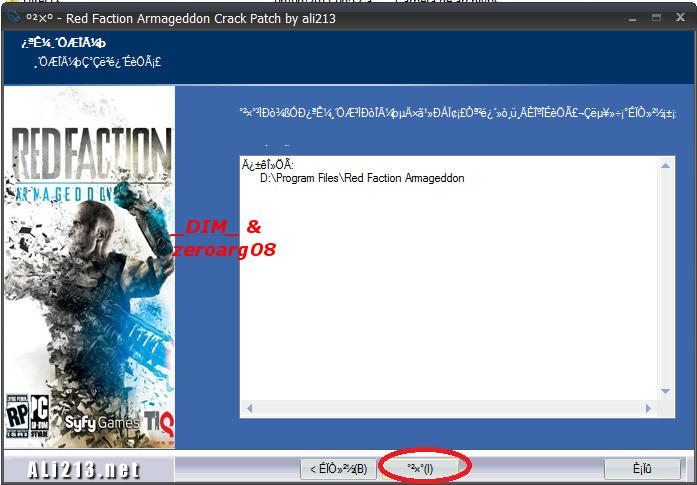Click the installer title bar icon
697x485 pixels.
click(x=14, y=18)
